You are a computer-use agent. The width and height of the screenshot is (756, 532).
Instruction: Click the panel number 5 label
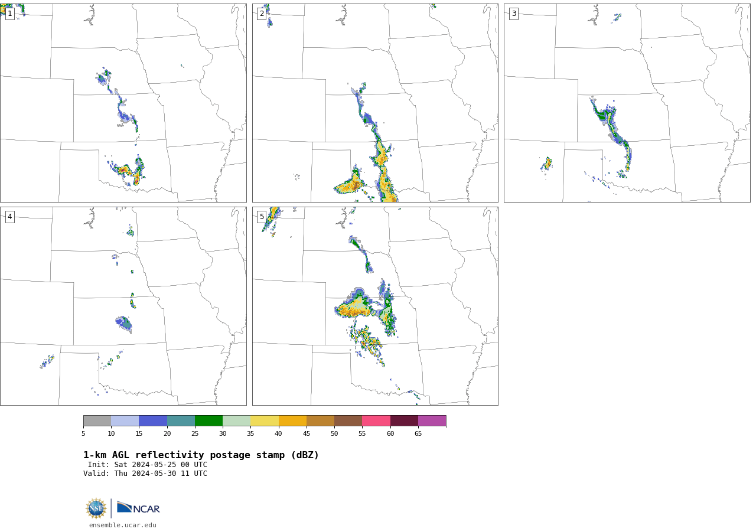262,217
